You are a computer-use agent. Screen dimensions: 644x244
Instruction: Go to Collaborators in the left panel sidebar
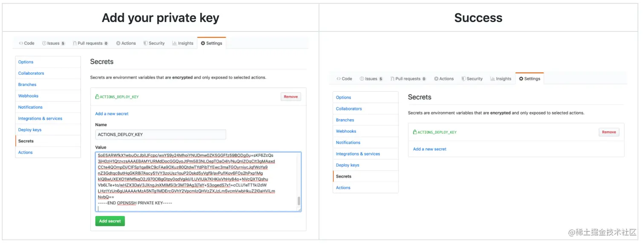click(x=31, y=73)
